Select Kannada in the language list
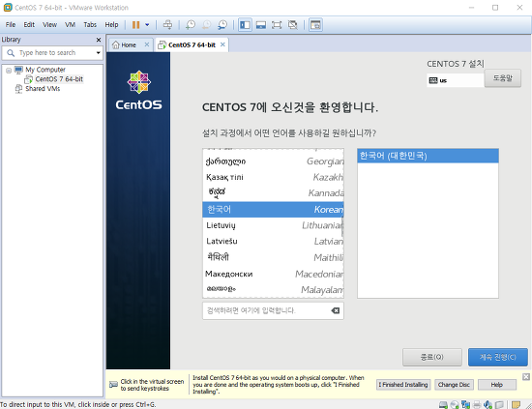 [273, 193]
